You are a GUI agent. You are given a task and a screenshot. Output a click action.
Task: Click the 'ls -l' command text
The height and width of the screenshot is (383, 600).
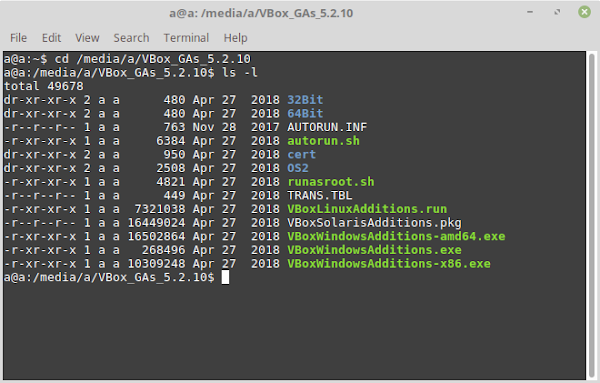tap(240, 72)
